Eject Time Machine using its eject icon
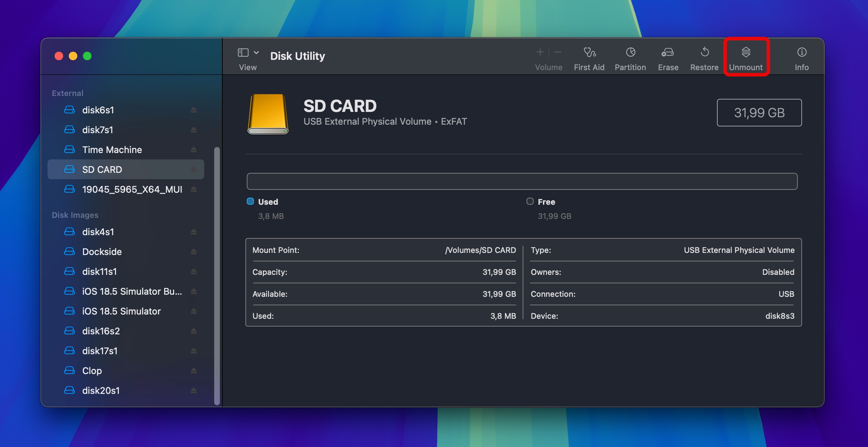Image resolution: width=868 pixels, height=447 pixels. 194,150
